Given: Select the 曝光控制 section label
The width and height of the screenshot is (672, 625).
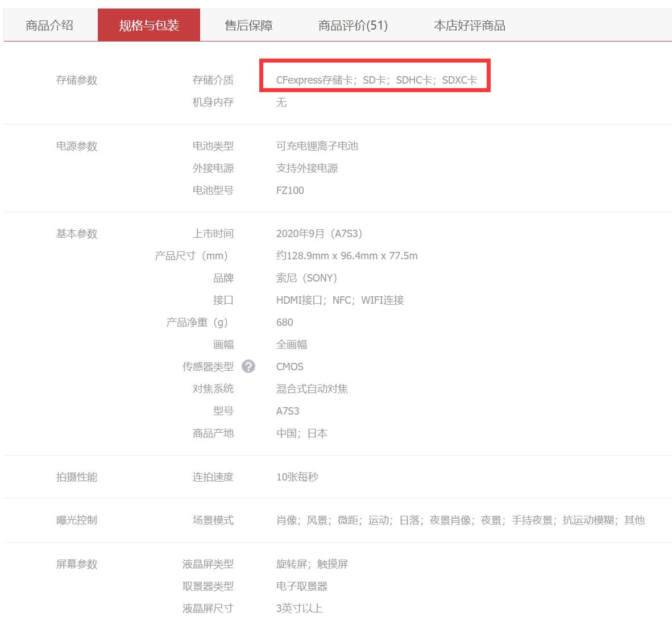Looking at the screenshot, I should (76, 520).
